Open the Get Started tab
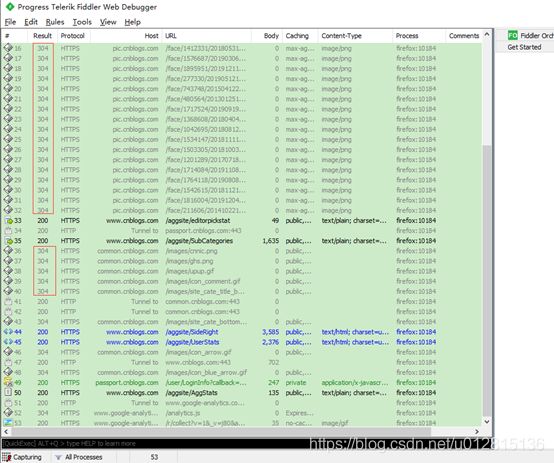 coord(524,47)
